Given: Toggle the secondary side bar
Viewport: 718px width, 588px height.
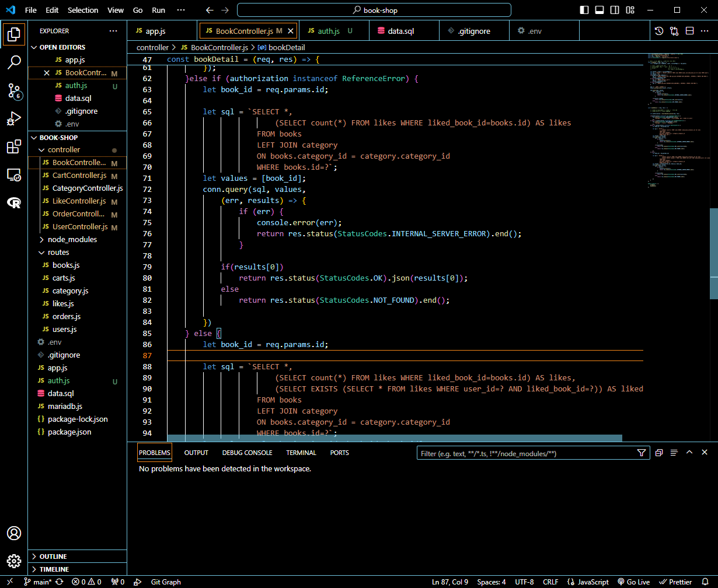Looking at the screenshot, I should click(x=614, y=10).
